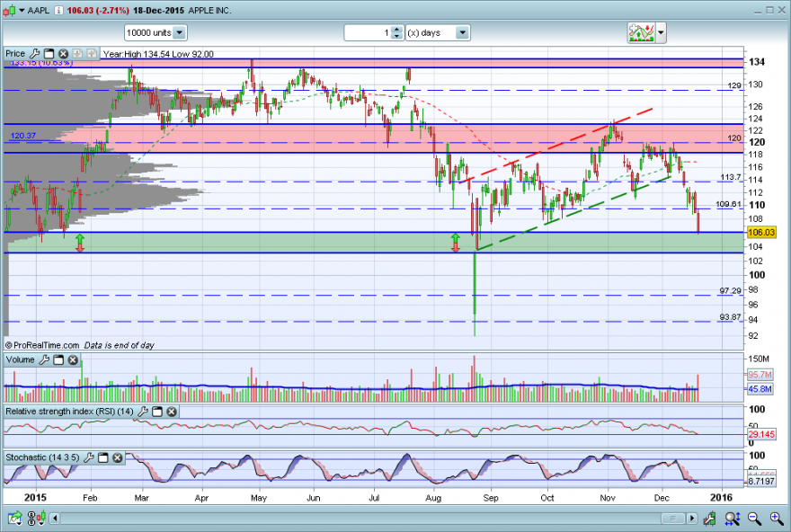Click the 129 dashed level label
This screenshot has width=791, height=532.
click(734, 85)
